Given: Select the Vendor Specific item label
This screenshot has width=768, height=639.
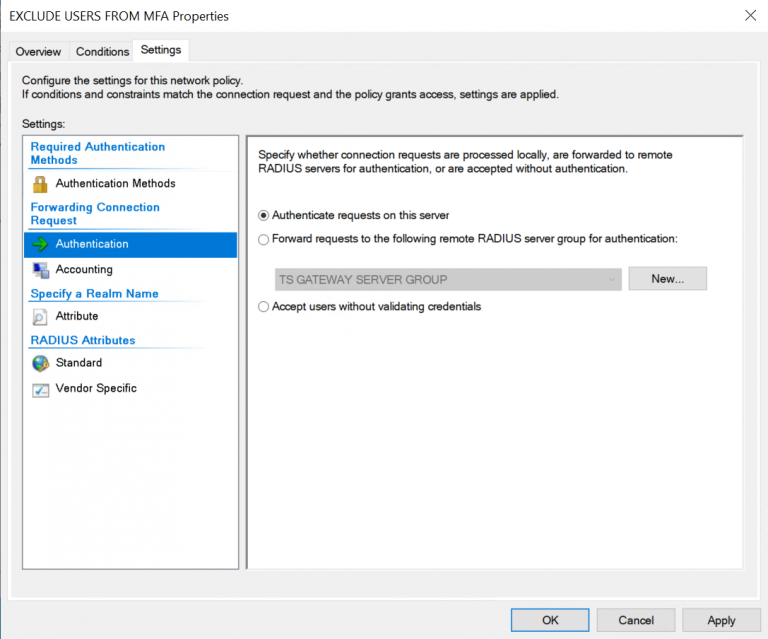Looking at the screenshot, I should (x=96, y=388).
